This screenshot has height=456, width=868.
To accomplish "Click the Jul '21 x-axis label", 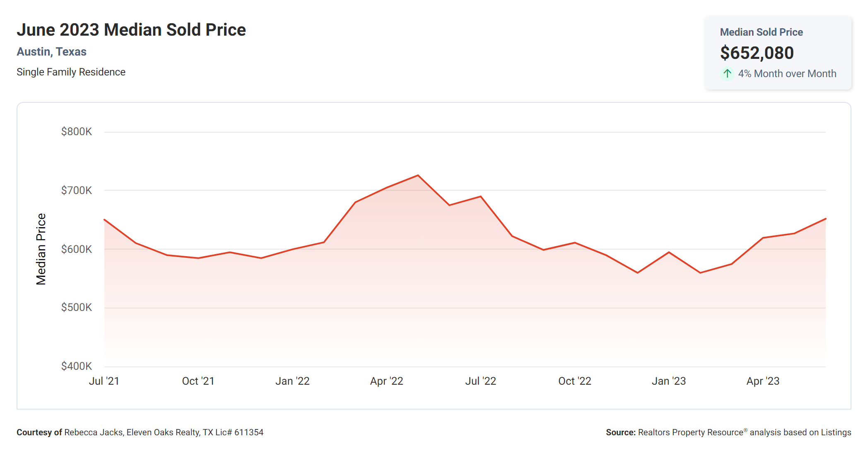I will point(104,381).
